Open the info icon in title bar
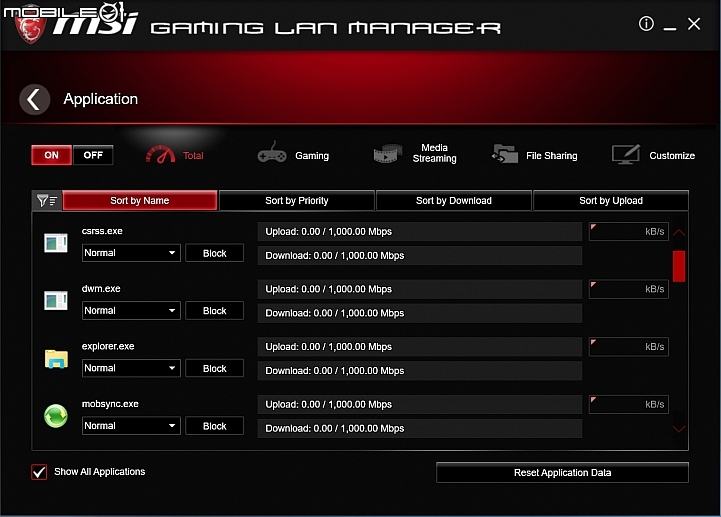Screen dimensions: 721x517 646,23
